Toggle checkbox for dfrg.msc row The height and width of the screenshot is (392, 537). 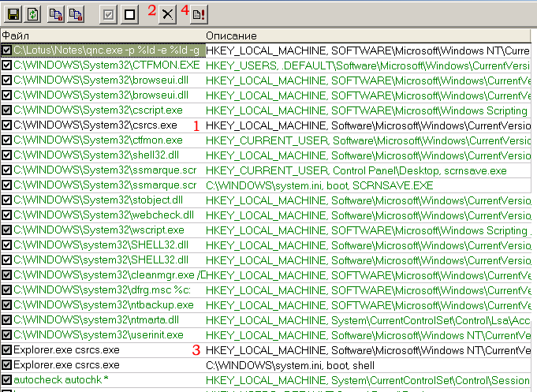tap(6, 290)
